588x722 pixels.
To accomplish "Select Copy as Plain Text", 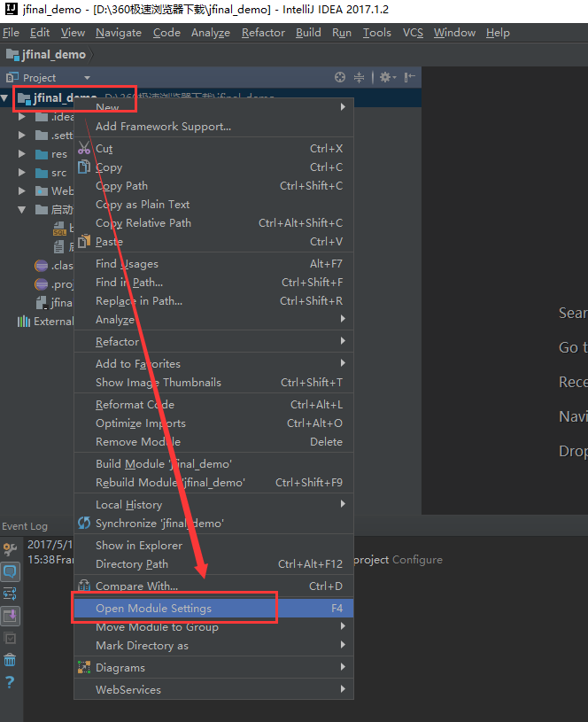I will (213, 204).
